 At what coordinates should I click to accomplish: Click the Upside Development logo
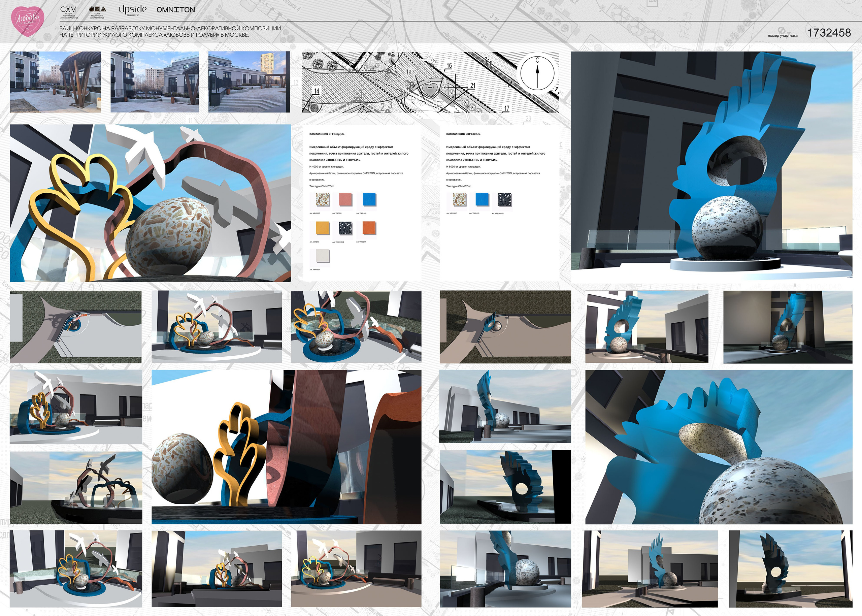click(x=132, y=10)
